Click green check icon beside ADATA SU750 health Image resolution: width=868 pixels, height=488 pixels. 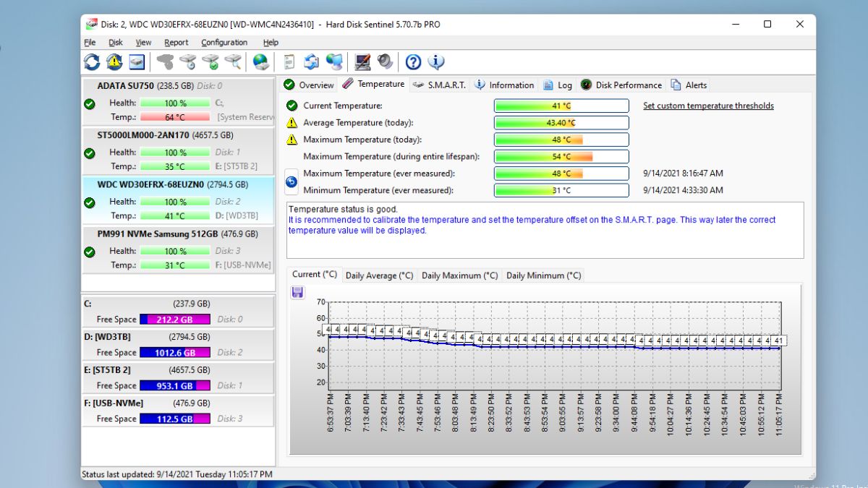(90, 103)
